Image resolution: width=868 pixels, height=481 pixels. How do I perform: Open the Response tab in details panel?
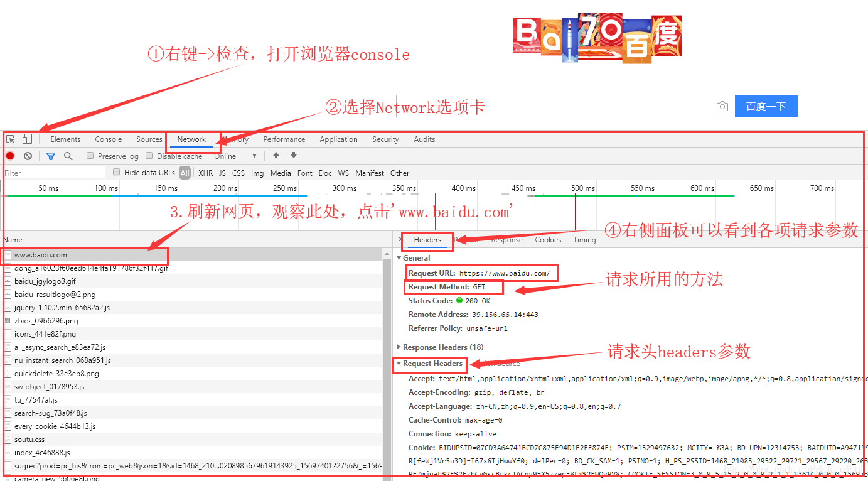point(506,240)
